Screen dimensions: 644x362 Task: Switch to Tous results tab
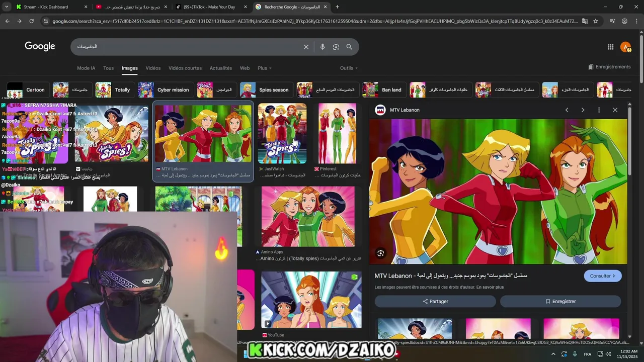(108, 68)
